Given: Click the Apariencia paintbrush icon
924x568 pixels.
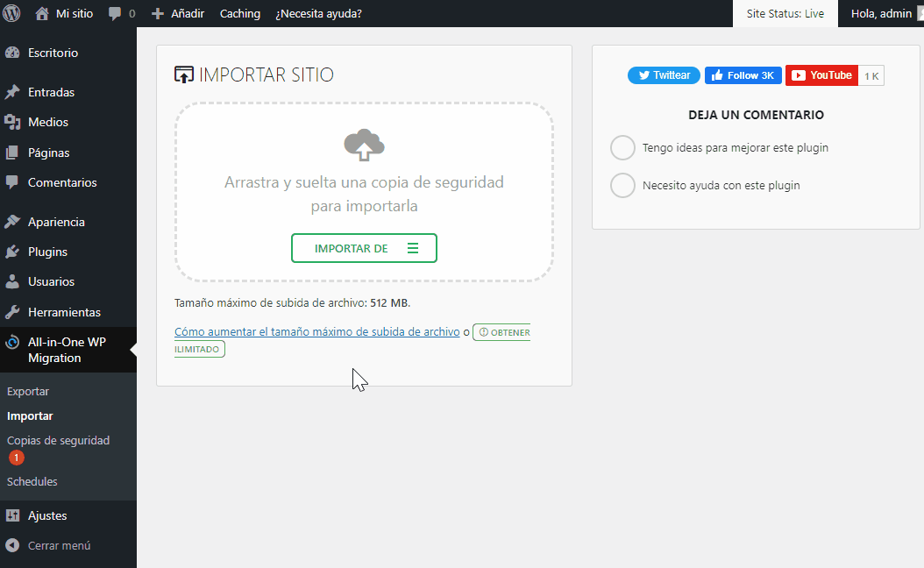Looking at the screenshot, I should tap(12, 222).
